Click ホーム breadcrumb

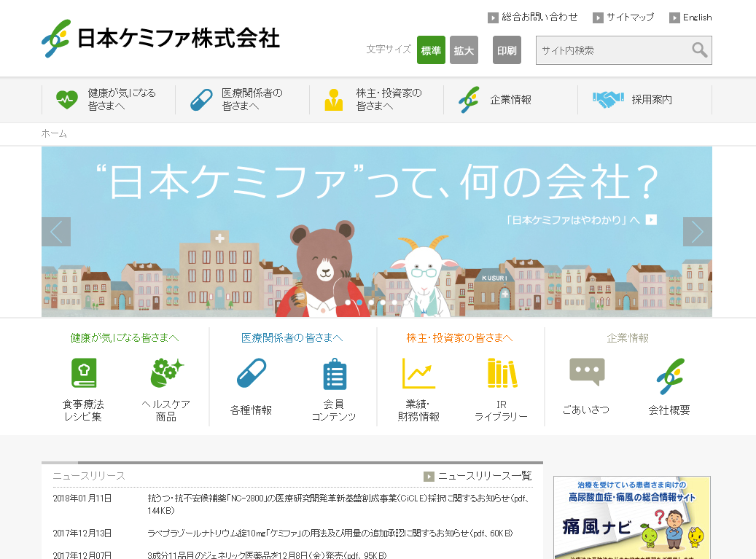click(x=54, y=134)
